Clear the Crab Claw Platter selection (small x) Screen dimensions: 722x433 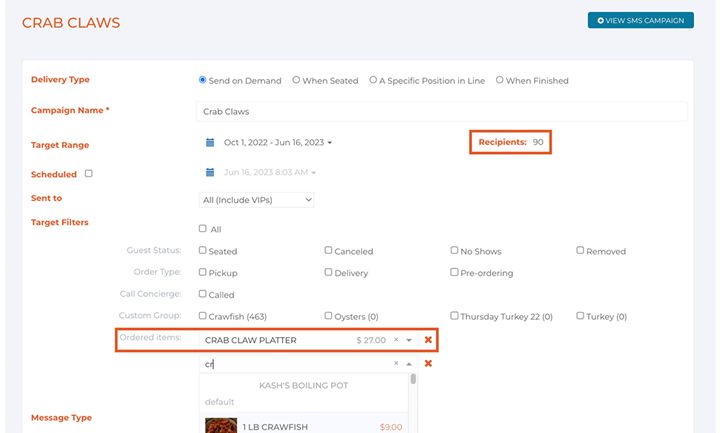[x=396, y=339]
